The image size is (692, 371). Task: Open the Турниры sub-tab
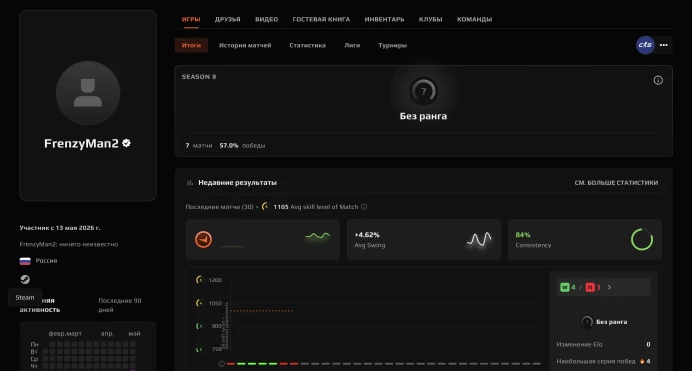392,45
